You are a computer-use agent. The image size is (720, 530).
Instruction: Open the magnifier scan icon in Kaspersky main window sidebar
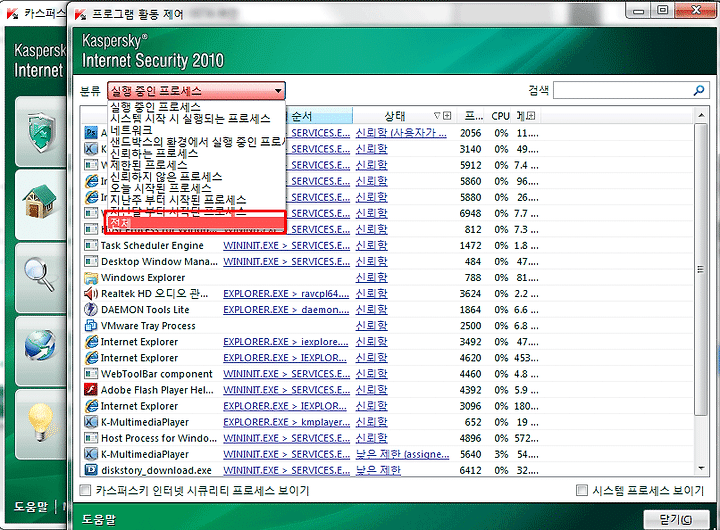(x=39, y=274)
